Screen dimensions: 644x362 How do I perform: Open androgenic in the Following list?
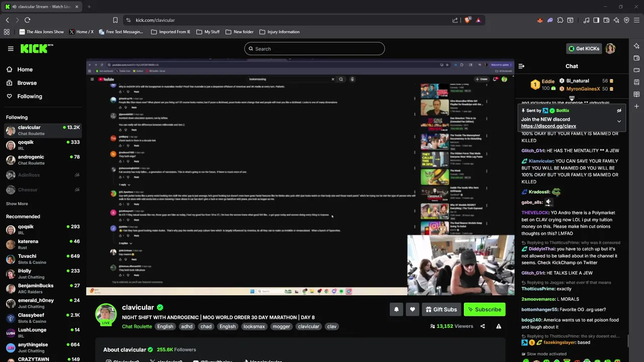pos(43,160)
